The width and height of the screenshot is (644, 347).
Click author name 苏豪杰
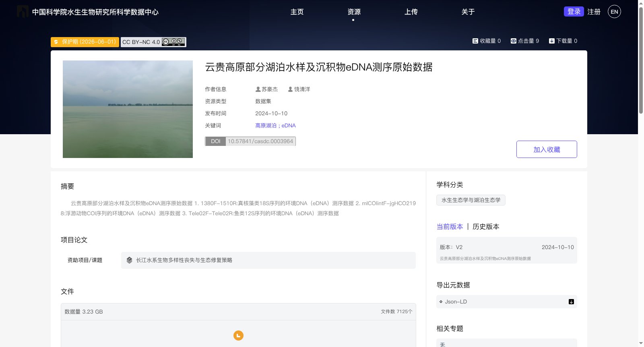tap(270, 89)
